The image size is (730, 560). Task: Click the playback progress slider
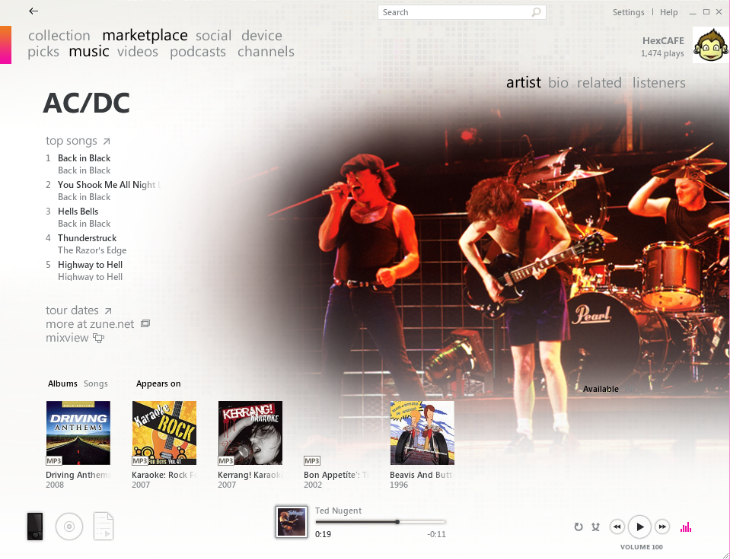[381, 522]
